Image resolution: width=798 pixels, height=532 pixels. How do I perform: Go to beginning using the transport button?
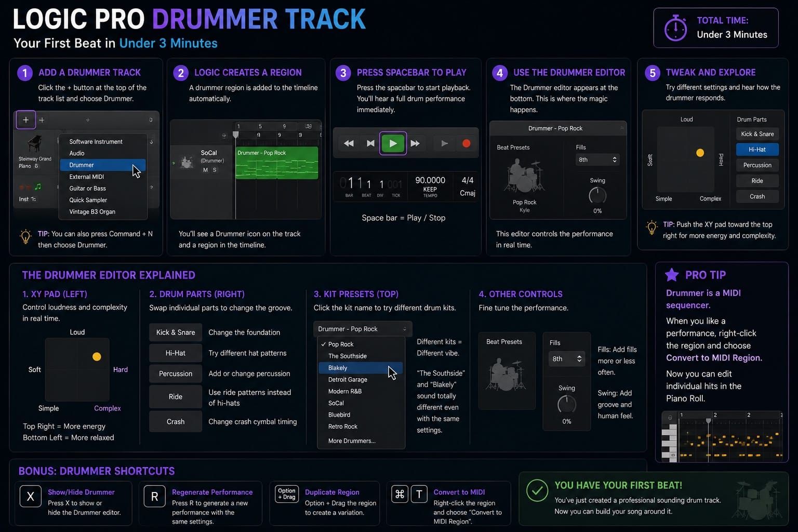click(370, 143)
